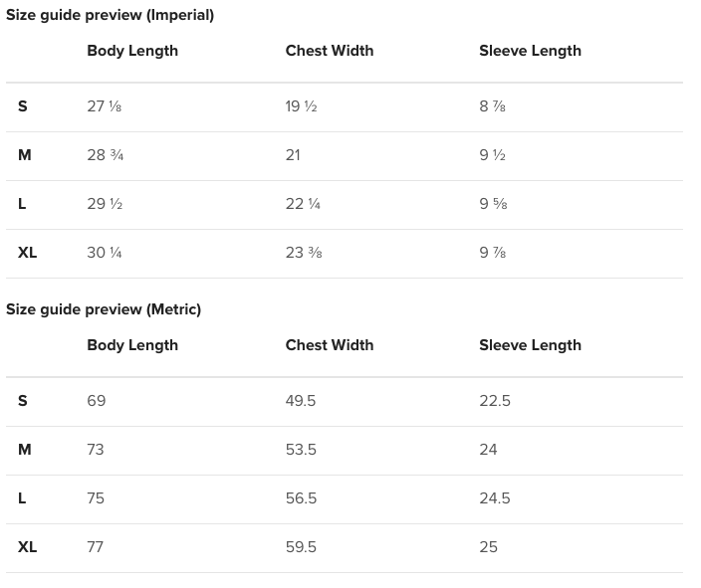Image resolution: width=701 pixels, height=588 pixels.
Task: Select the 24.5 sleeve length cell
Action: [495, 498]
